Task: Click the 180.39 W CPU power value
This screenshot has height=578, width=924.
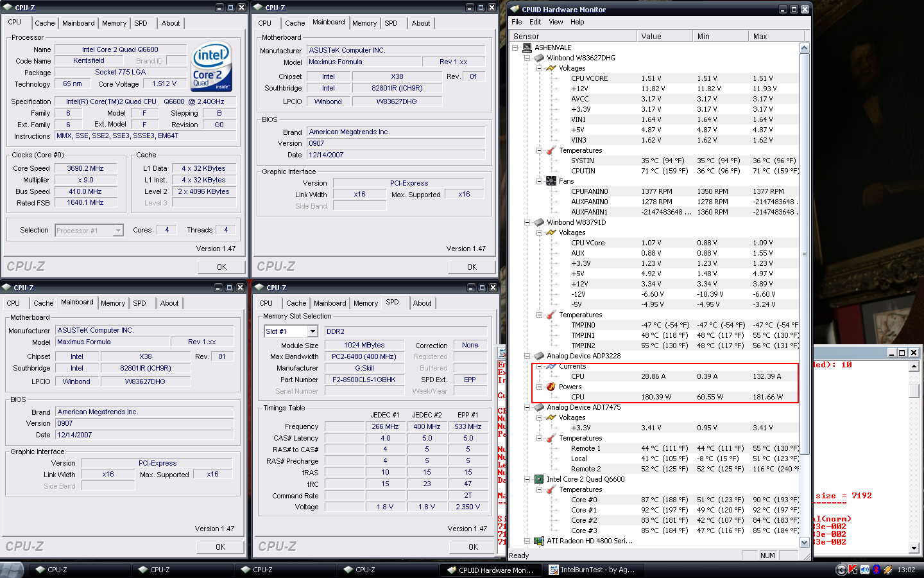Action: pyautogui.click(x=656, y=397)
